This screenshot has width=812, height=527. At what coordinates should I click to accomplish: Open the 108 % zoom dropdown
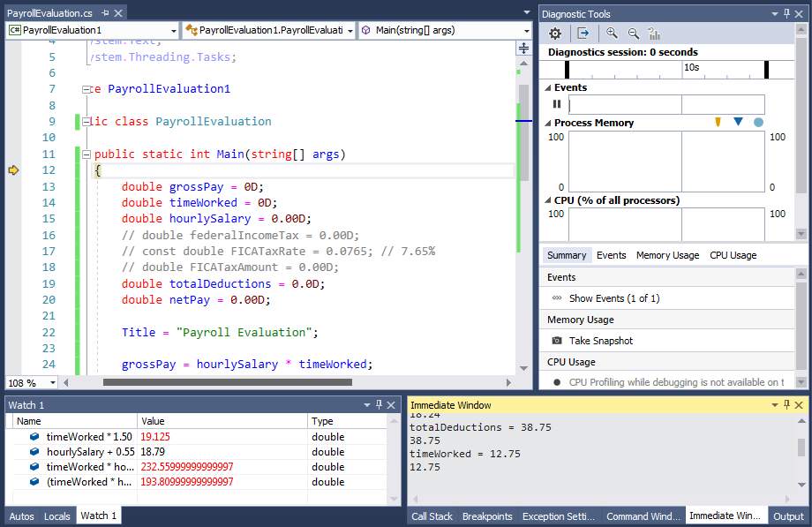53,382
